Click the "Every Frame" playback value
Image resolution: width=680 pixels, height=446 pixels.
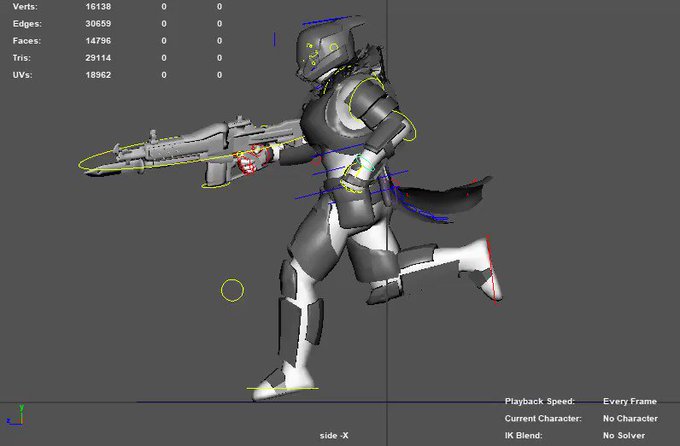click(630, 401)
